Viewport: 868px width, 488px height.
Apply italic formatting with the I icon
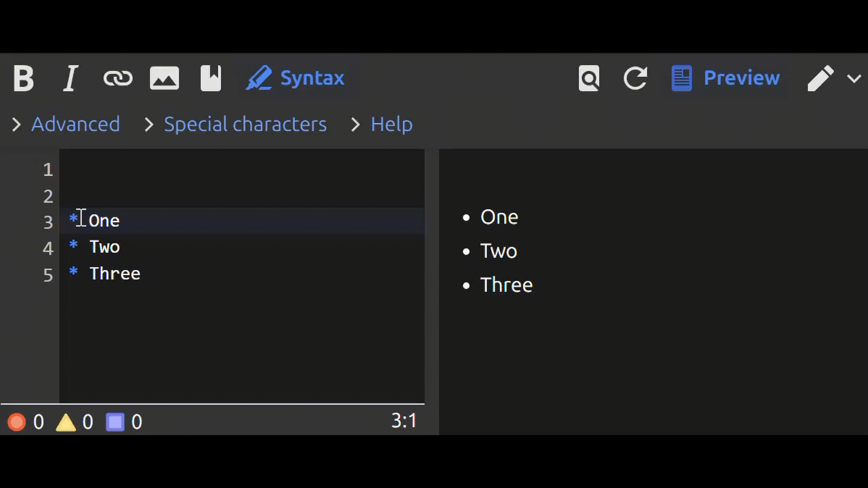pyautogui.click(x=71, y=78)
